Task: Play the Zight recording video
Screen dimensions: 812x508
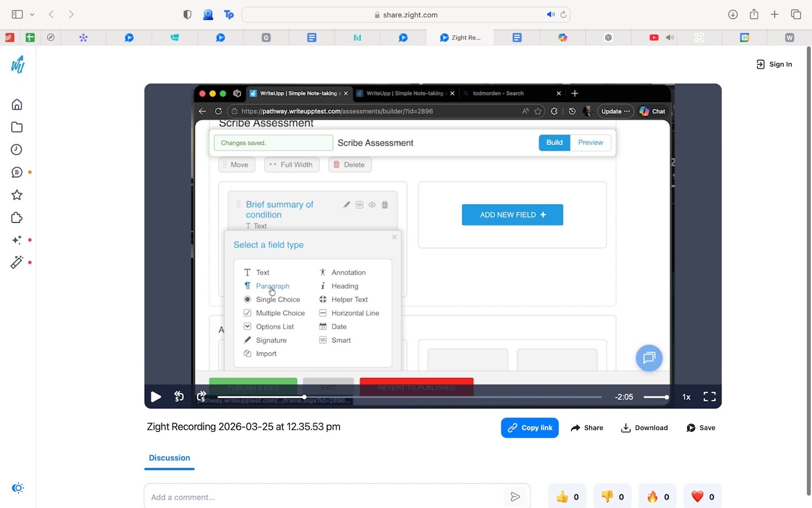Action: (156, 397)
